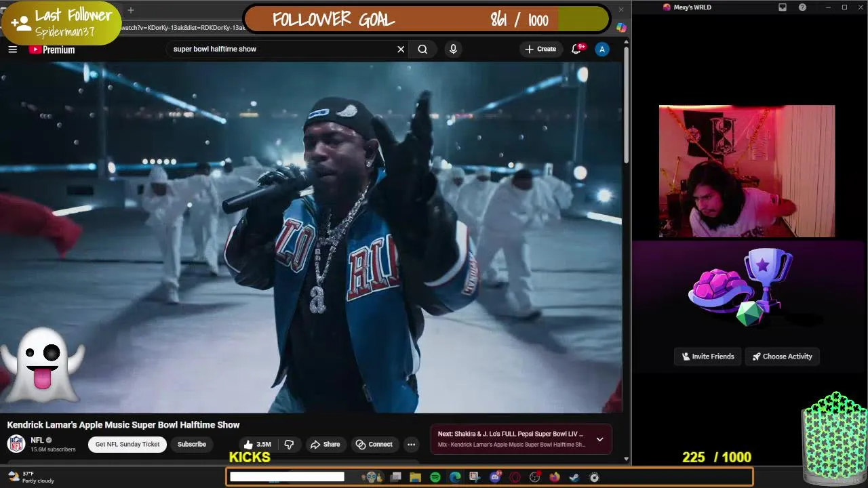868x488 pixels.
Task: Share the halftime show video
Action: coord(325,445)
